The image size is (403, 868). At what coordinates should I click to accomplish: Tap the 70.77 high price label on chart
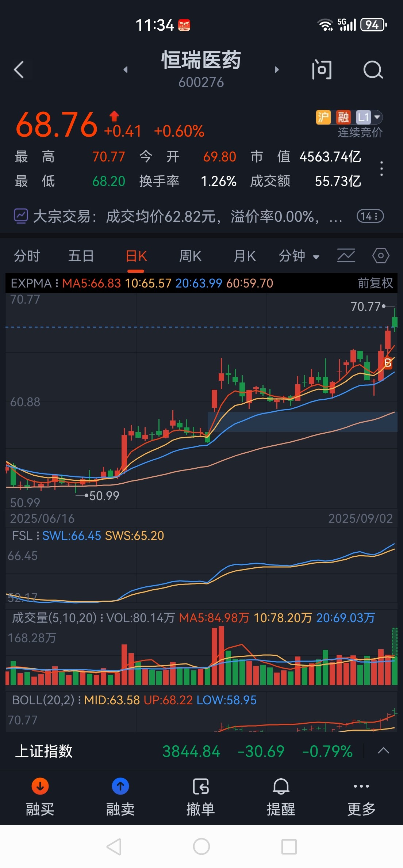pos(366,307)
